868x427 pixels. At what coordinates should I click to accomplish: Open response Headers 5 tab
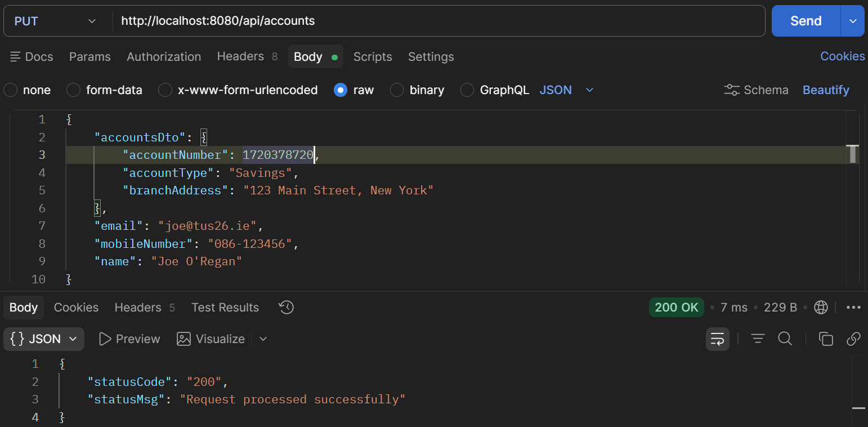coord(145,308)
